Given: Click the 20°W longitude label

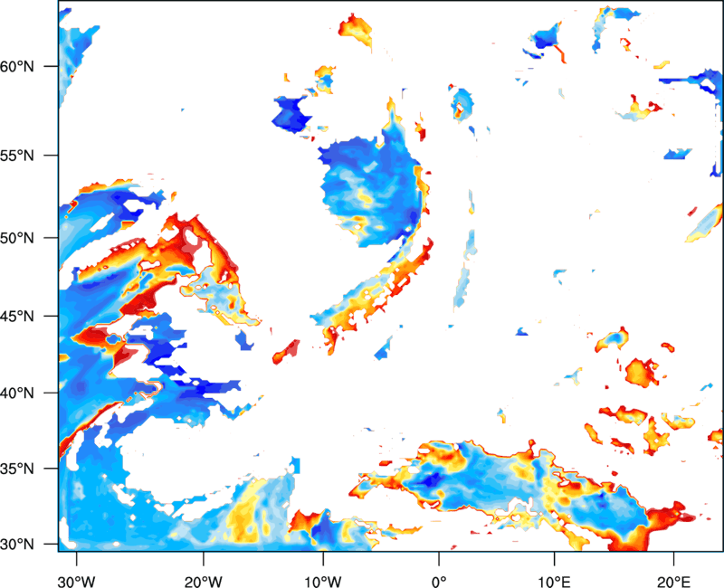Looking at the screenshot, I should point(204,582).
